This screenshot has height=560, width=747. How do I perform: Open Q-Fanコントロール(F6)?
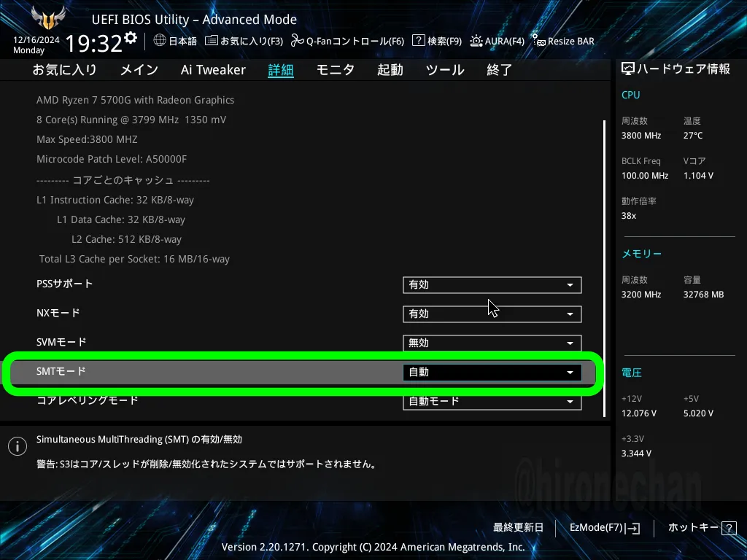pyautogui.click(x=348, y=41)
